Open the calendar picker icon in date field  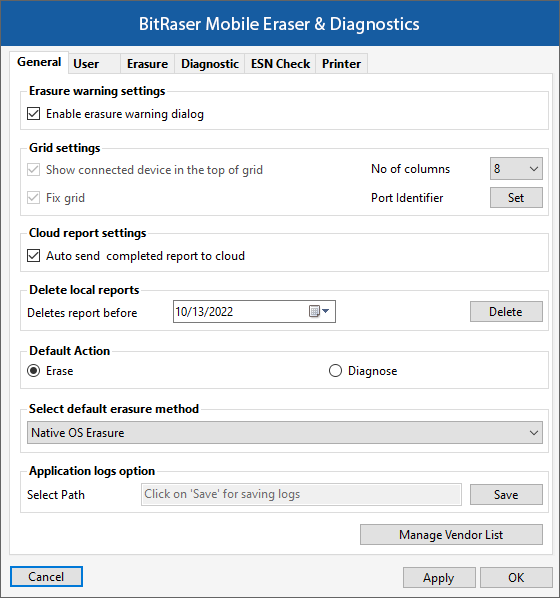319,312
